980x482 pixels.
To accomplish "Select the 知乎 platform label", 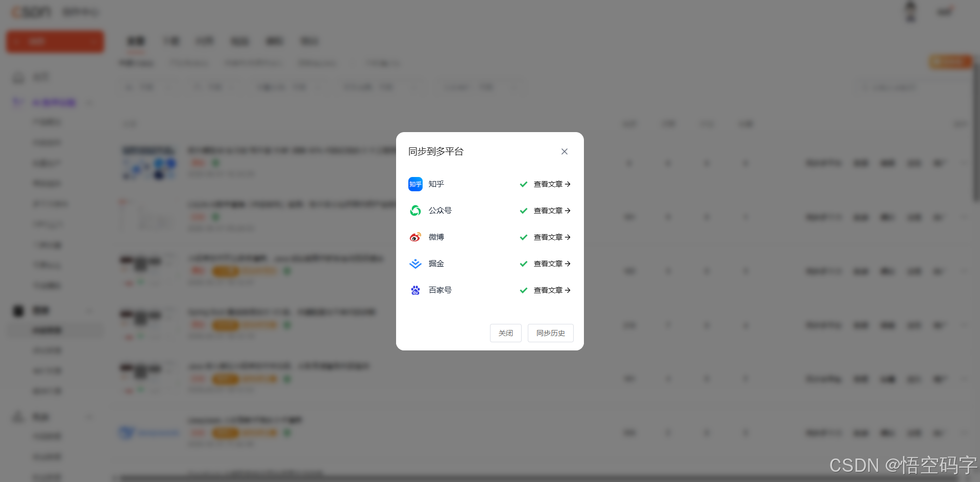I will tap(436, 184).
